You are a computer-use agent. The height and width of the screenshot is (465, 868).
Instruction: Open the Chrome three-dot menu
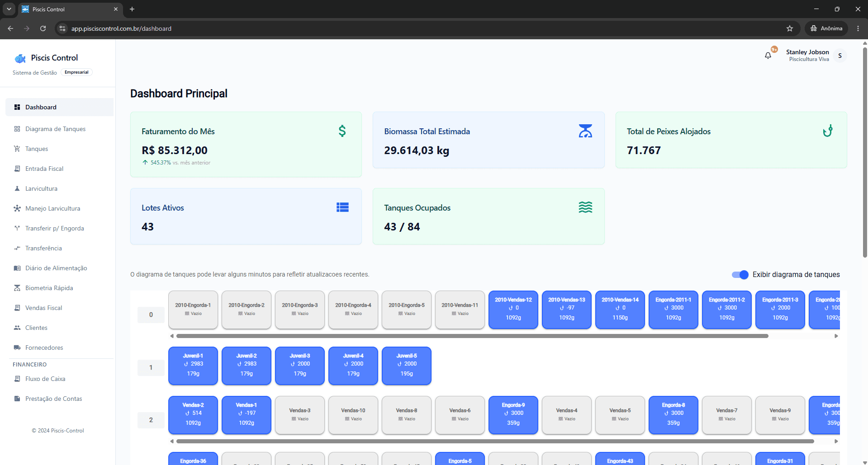[858, 28]
